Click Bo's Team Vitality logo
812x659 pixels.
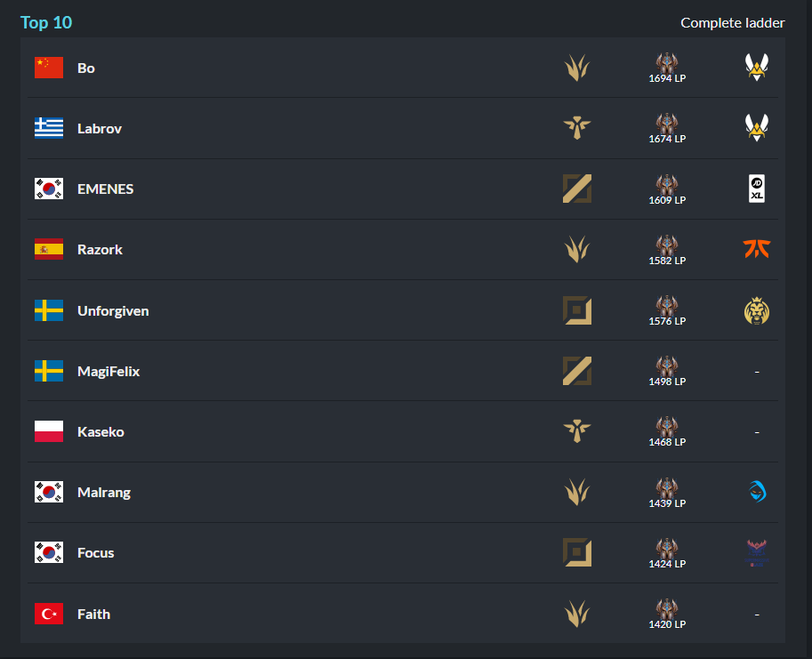tap(757, 68)
